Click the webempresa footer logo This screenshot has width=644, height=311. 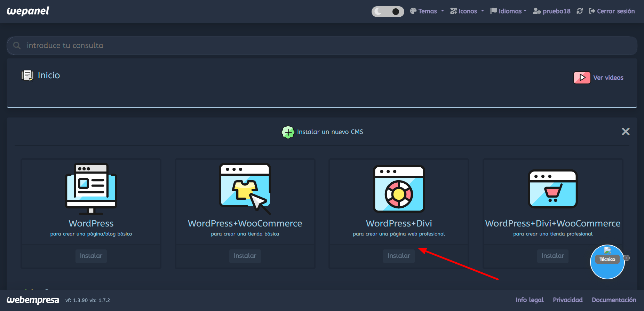[x=33, y=300]
